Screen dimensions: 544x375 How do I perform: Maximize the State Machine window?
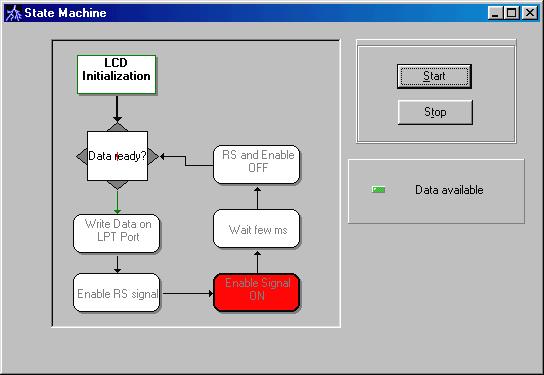coord(511,14)
